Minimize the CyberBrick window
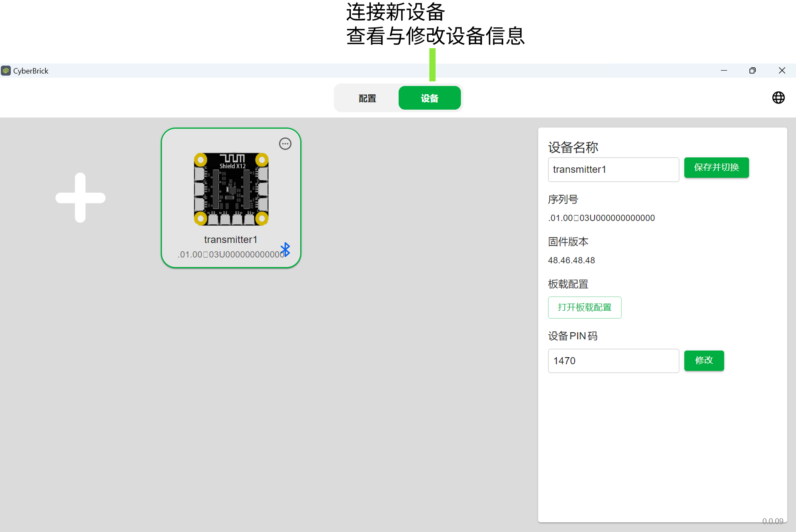 [724, 71]
